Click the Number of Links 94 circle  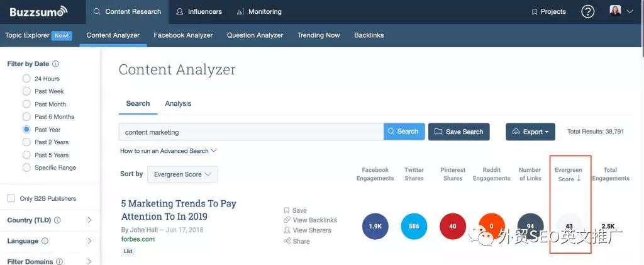531,227
